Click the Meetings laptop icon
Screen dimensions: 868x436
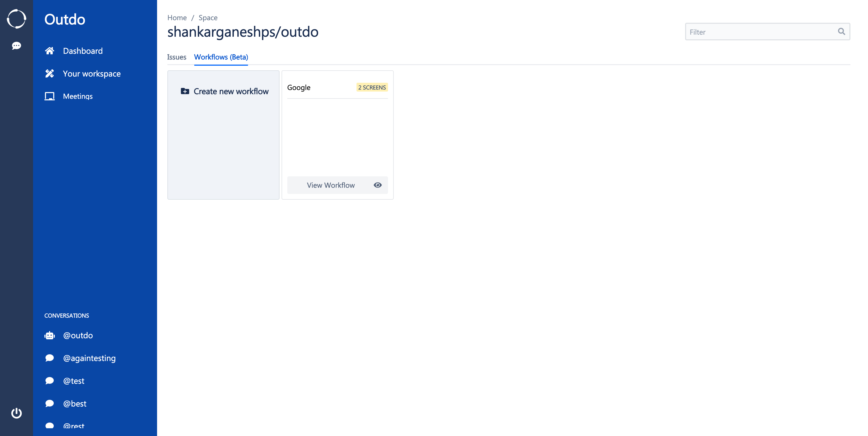[50, 96]
